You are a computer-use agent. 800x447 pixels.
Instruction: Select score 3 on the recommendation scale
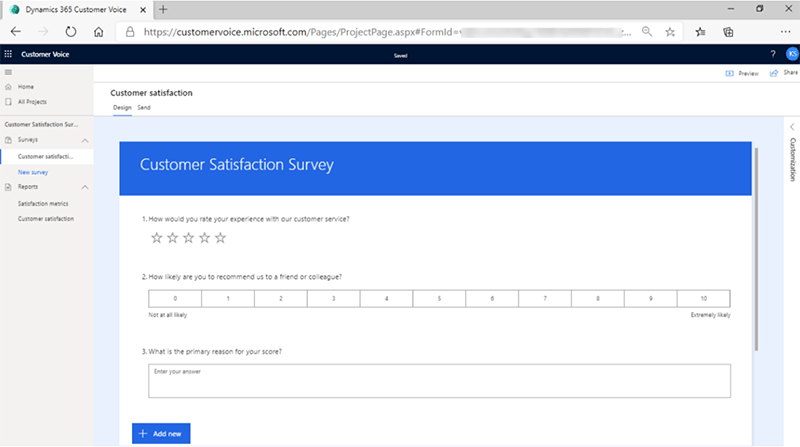[x=334, y=299]
